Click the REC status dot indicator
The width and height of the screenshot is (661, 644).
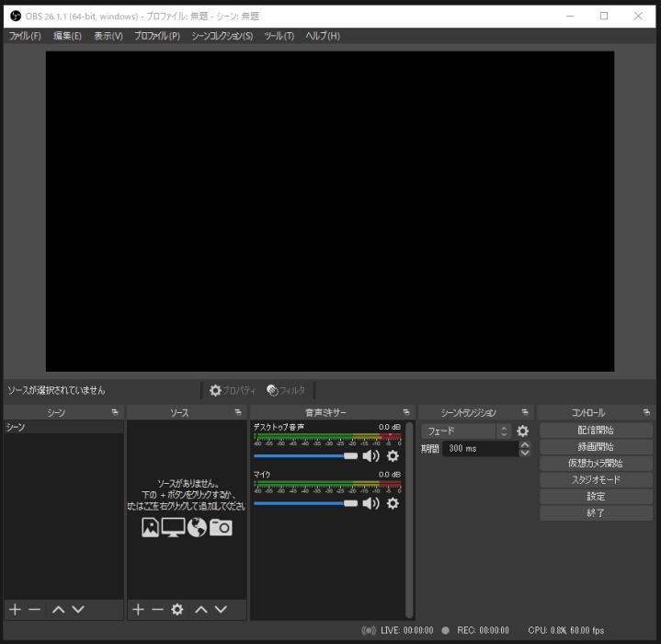click(445, 630)
